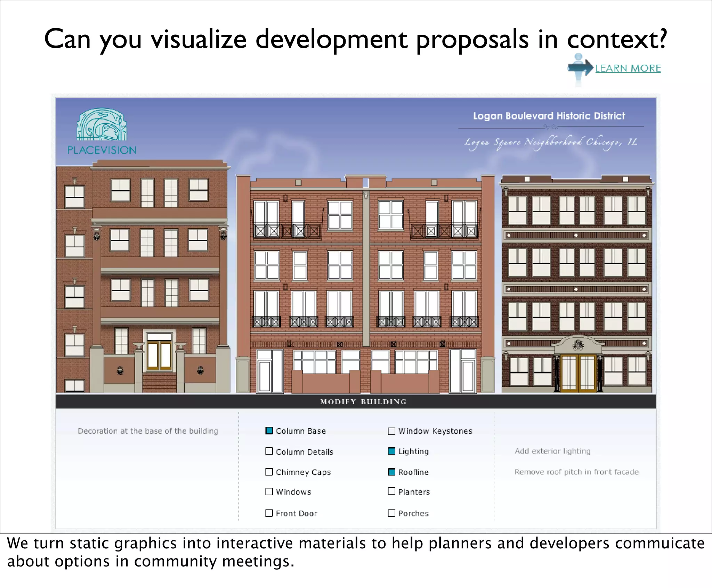Click 'Remove roof pitch in front facade' text
The height and width of the screenshot is (588, 712).
tap(577, 472)
